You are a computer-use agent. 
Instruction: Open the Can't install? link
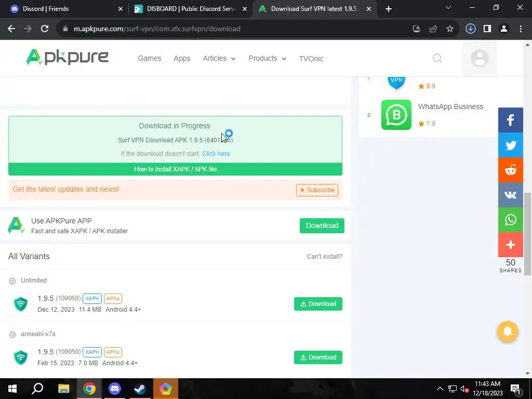[x=324, y=257]
